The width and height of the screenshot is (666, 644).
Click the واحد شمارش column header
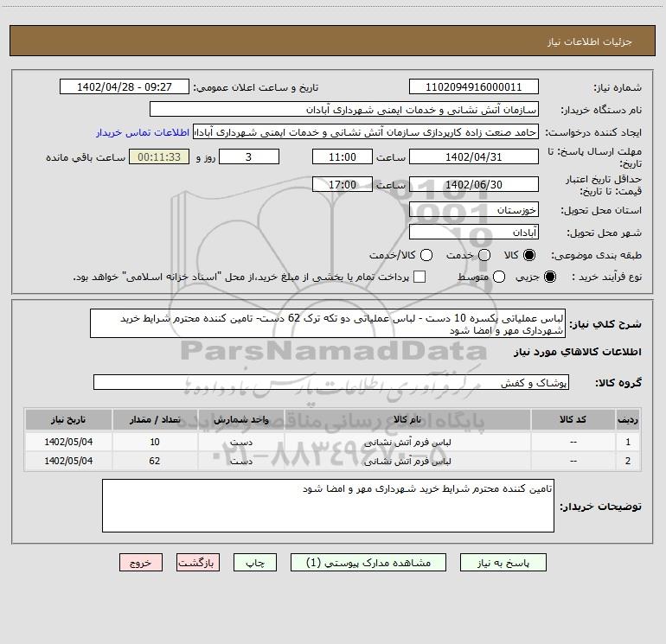pos(240,420)
